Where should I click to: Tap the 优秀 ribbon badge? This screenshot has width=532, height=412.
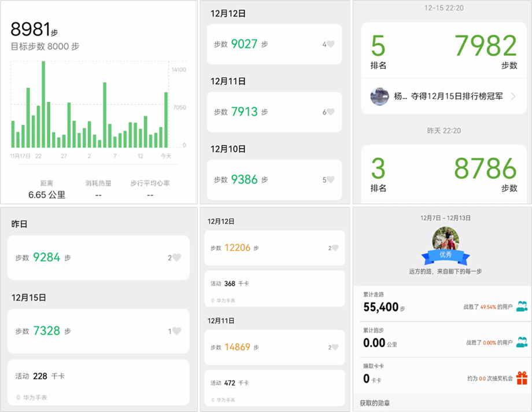pos(445,255)
